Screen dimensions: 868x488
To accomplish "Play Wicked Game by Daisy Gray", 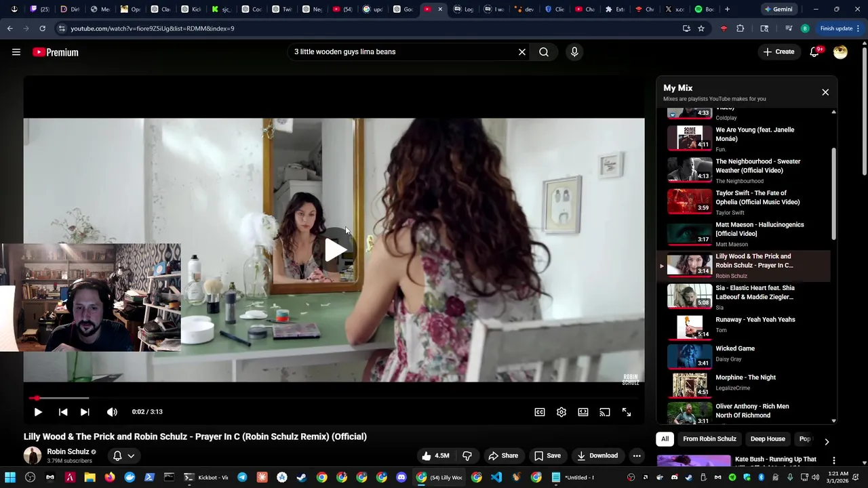I will pyautogui.click(x=743, y=355).
